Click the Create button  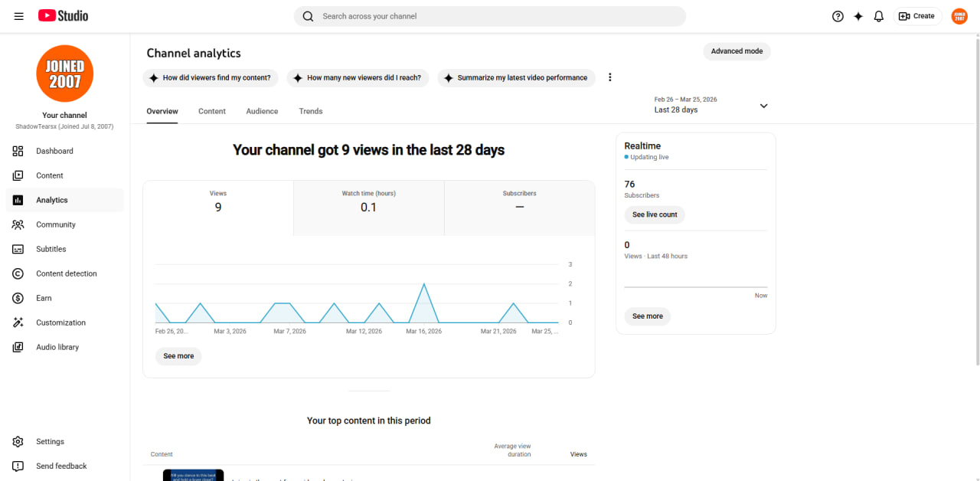point(917,16)
